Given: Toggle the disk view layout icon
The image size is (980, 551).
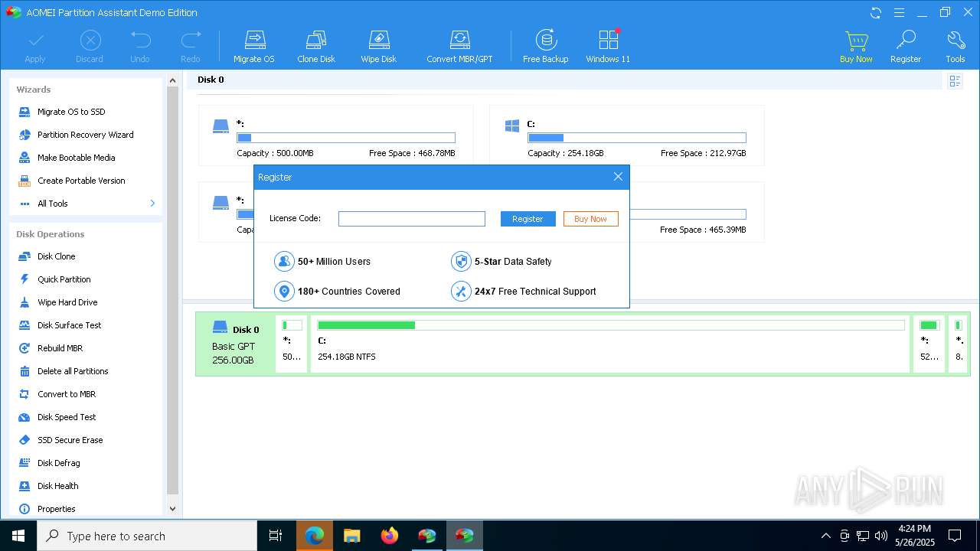Looking at the screenshot, I should click(955, 81).
